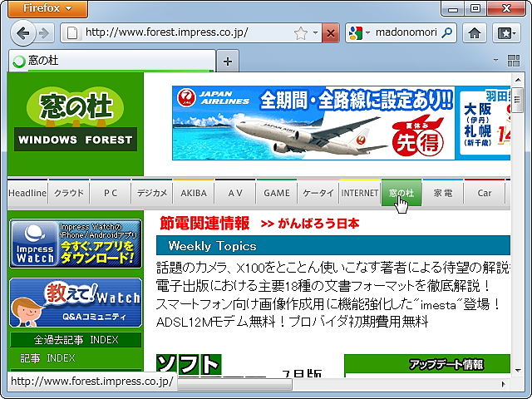The height and width of the screenshot is (399, 532).
Task: Open the imesta スマートフォン topic link
Action: [328, 304]
